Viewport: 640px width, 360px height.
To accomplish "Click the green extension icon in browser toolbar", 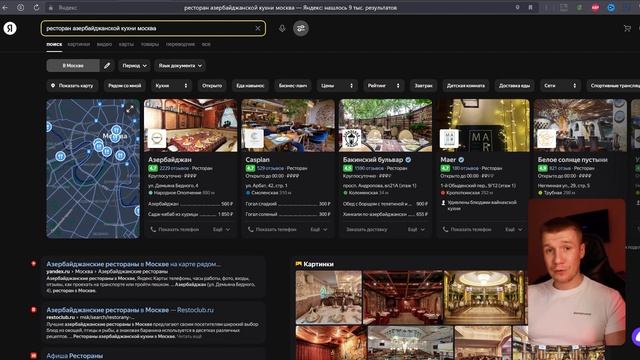I will coord(579,7).
